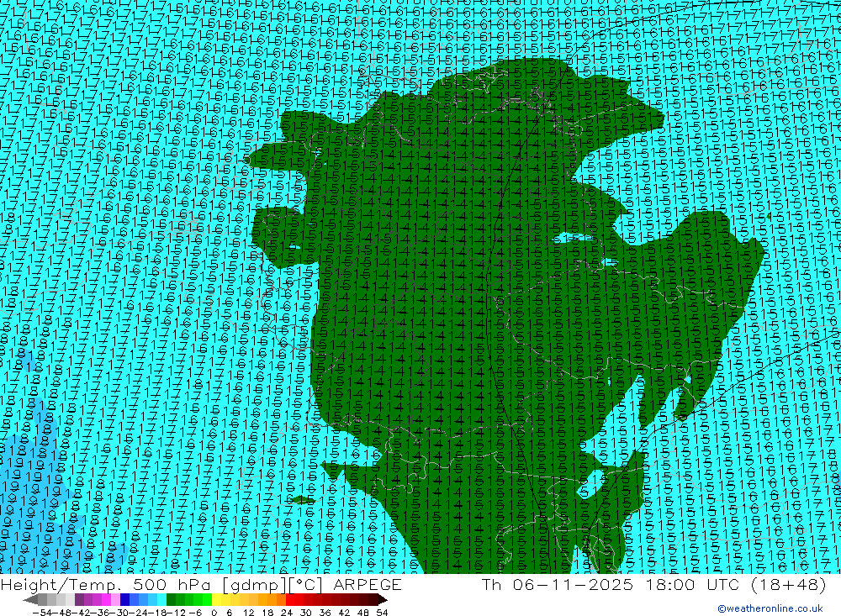Click the '-54' legend scale value
Viewport: 841px width, 616px height.
click(42, 613)
